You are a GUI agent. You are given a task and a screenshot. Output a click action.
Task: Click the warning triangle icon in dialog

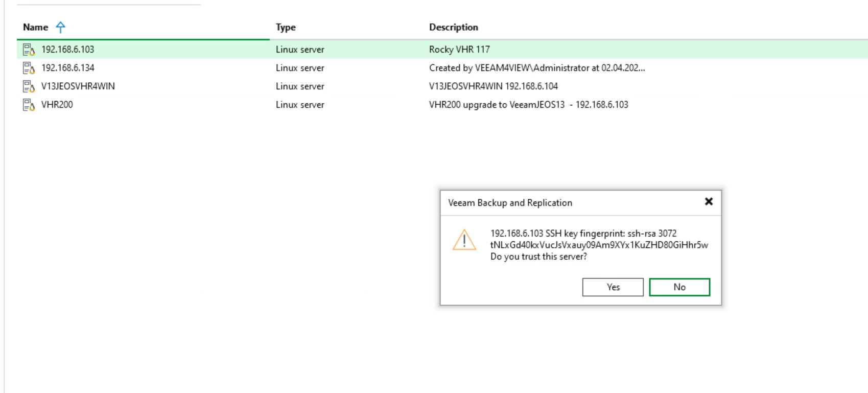464,240
